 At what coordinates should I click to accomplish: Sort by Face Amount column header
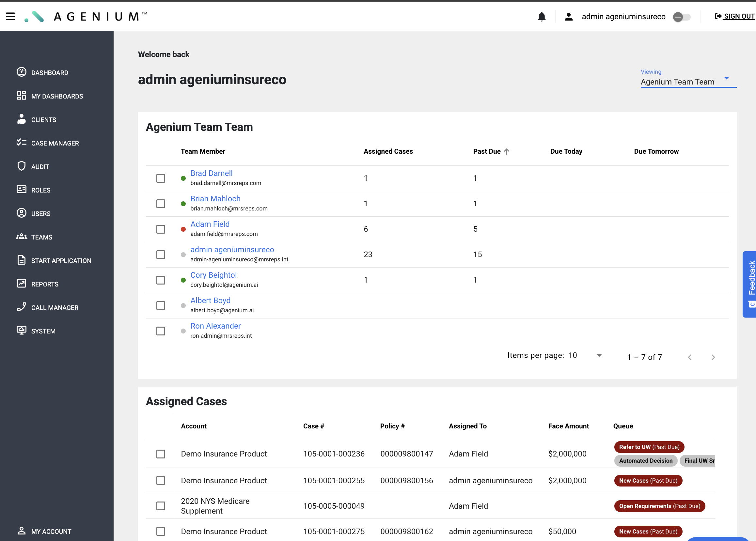568,426
